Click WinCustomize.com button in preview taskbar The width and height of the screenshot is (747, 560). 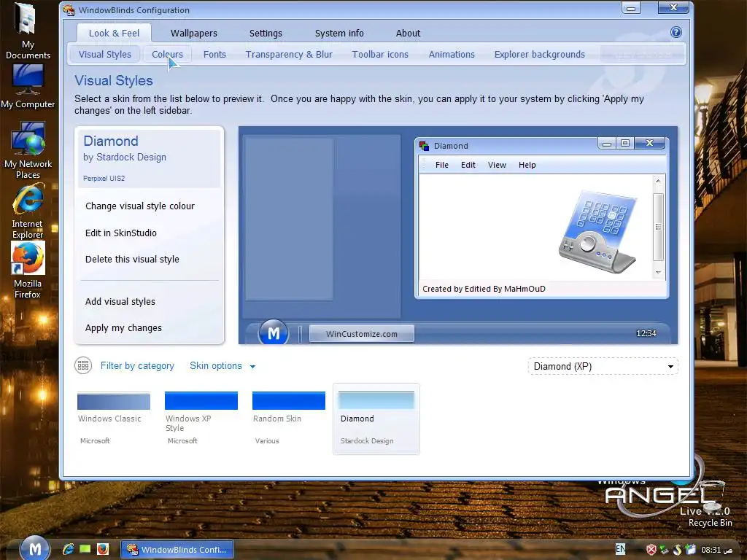362,334
